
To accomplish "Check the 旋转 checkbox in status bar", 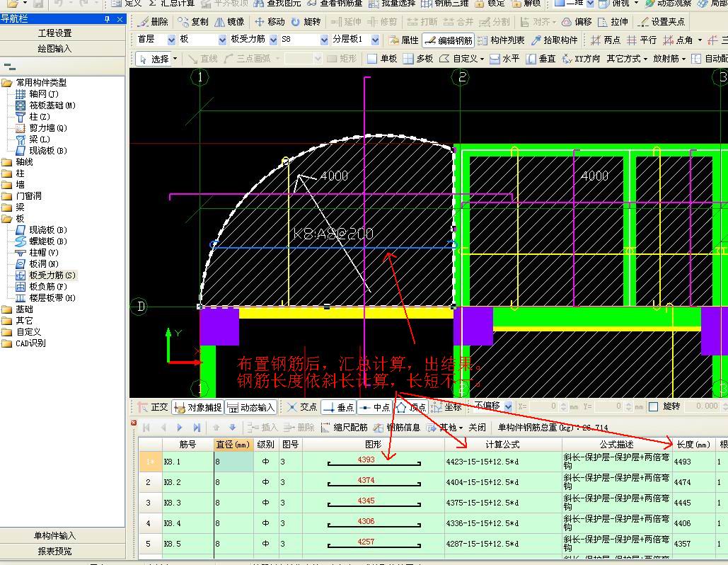I will coord(653,406).
